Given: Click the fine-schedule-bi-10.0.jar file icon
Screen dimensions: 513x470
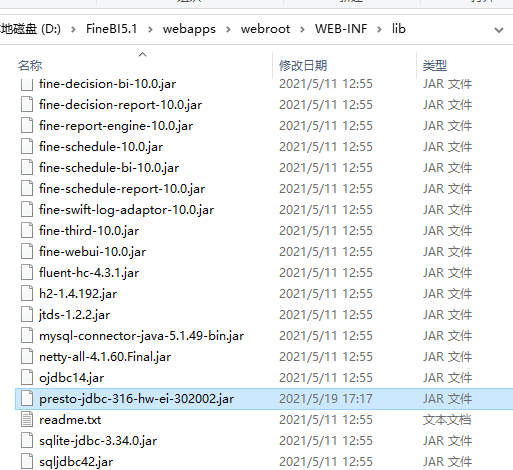Looking at the screenshot, I should click(x=27, y=168).
